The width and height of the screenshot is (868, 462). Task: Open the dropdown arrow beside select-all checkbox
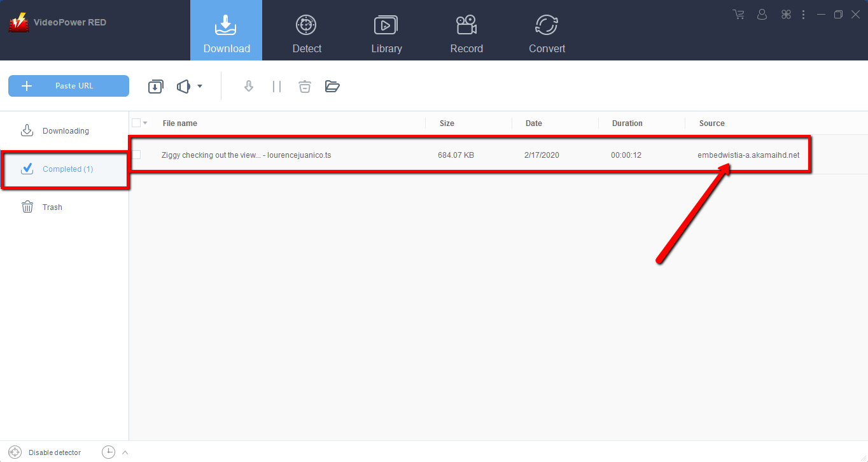(x=145, y=123)
